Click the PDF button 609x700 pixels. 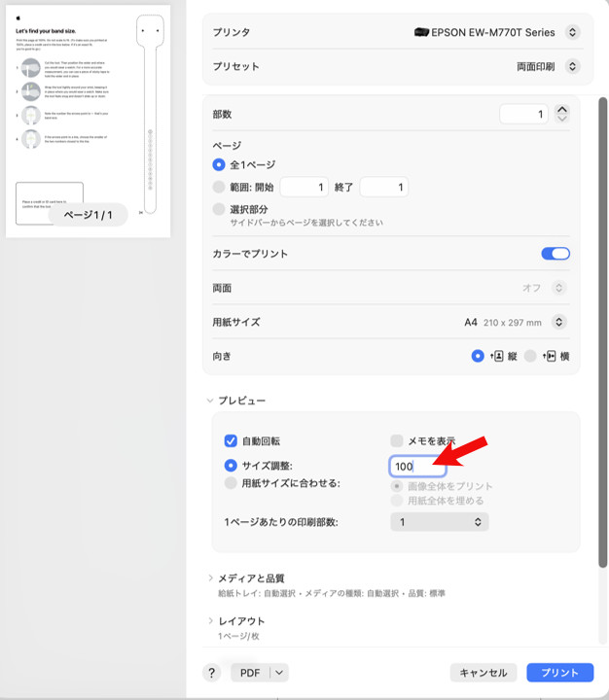click(250, 673)
